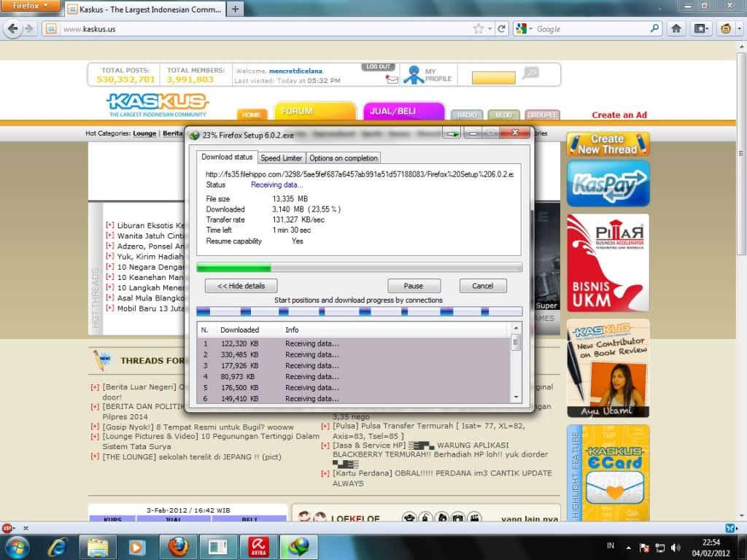Open the JUAL/BELI site tab
Viewport: 747px width, 560px height.
tap(404, 111)
